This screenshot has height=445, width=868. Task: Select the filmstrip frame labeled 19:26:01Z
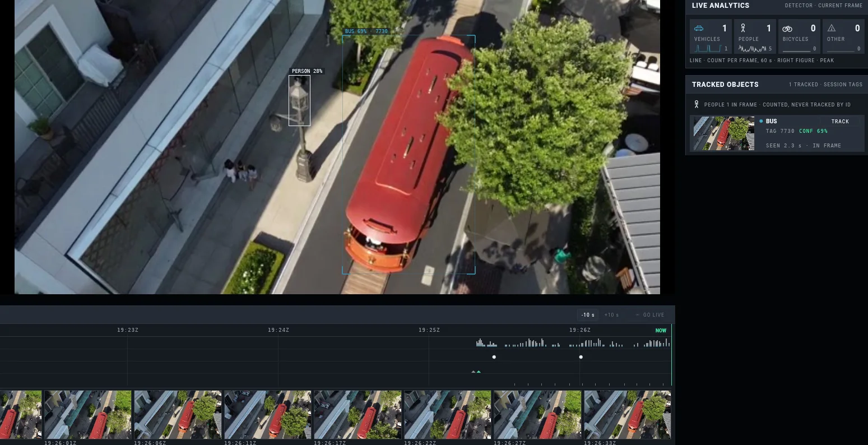click(x=88, y=415)
